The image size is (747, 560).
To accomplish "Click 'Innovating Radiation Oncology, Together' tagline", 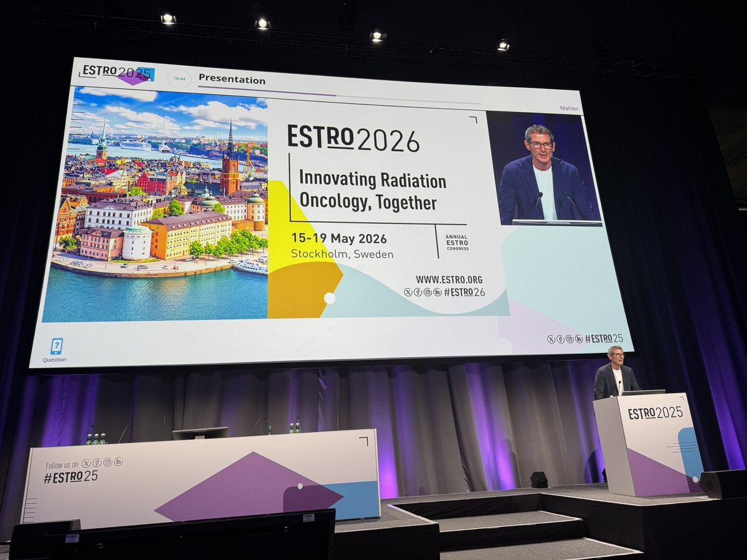I will 372,192.
